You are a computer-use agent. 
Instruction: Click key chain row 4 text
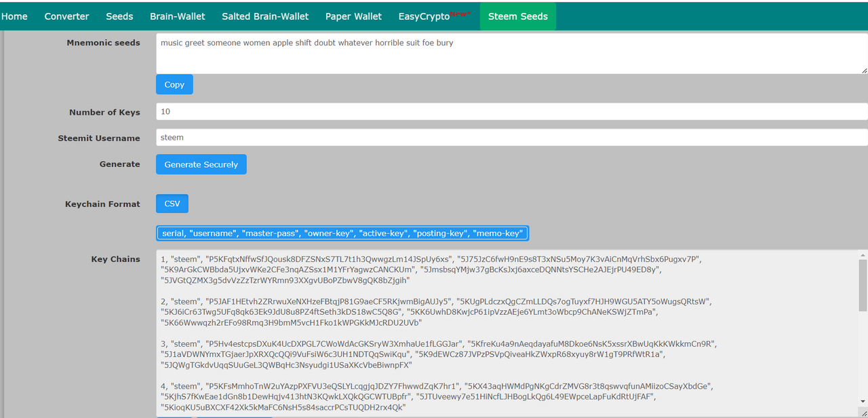click(437, 396)
